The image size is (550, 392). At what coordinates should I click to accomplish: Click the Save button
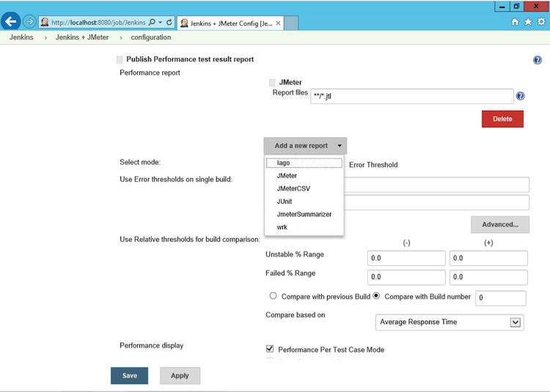[x=129, y=376]
